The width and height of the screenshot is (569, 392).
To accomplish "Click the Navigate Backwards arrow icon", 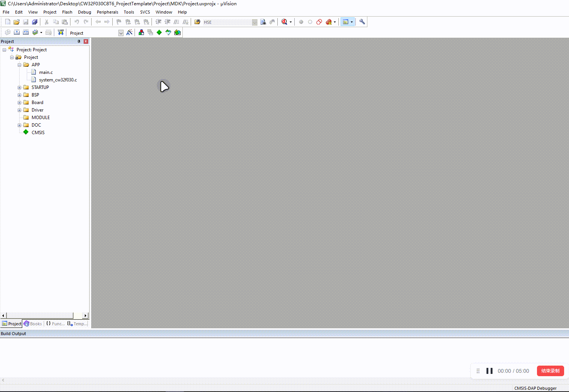I will 98,22.
